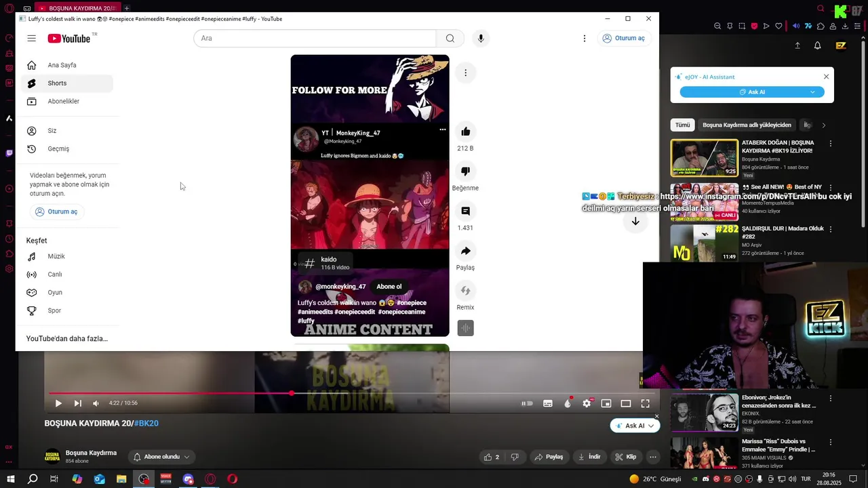Open background player settings gear
The width and height of the screenshot is (868, 488).
[587, 403]
